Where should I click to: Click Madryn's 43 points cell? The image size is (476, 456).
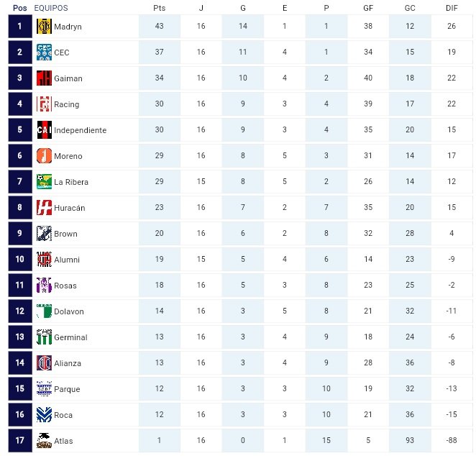pos(160,26)
